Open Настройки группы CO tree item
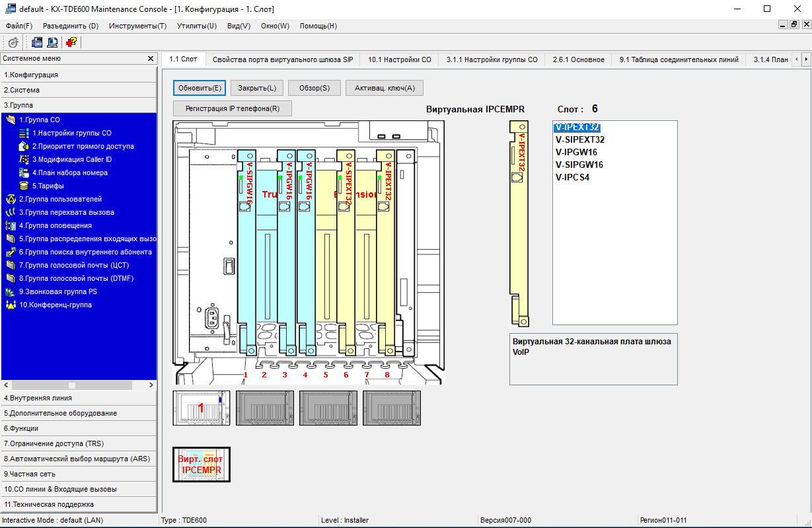The width and height of the screenshot is (812, 528). [x=71, y=133]
